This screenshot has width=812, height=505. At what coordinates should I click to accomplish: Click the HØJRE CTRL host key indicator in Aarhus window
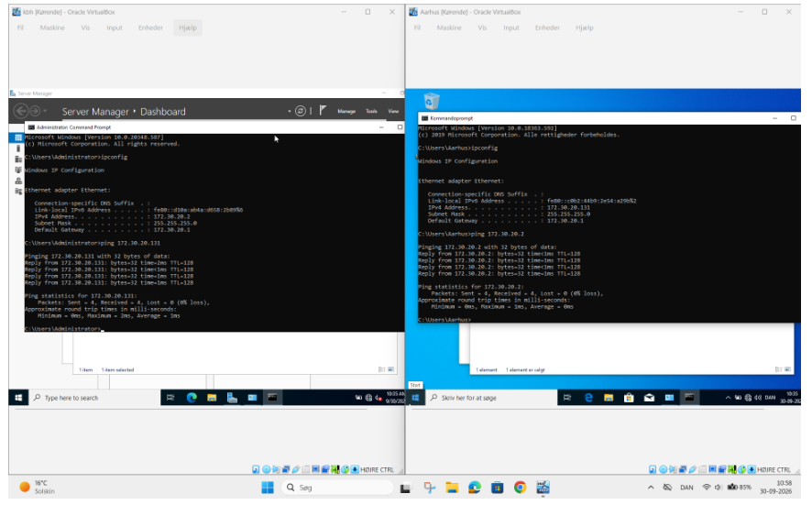[774, 470]
